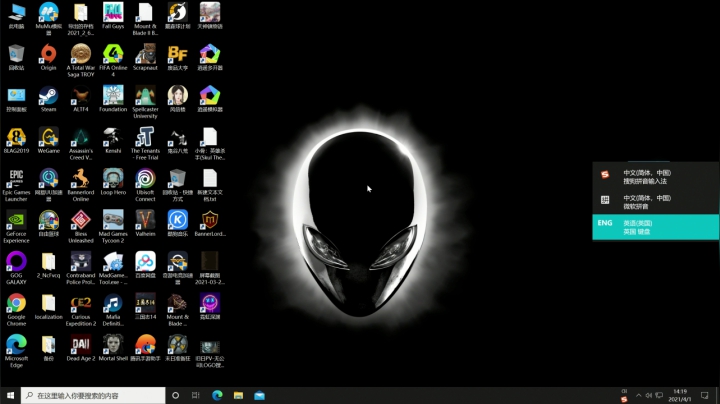Open the GOG GALAXY shortcut
720x404 pixels.
pos(16,268)
